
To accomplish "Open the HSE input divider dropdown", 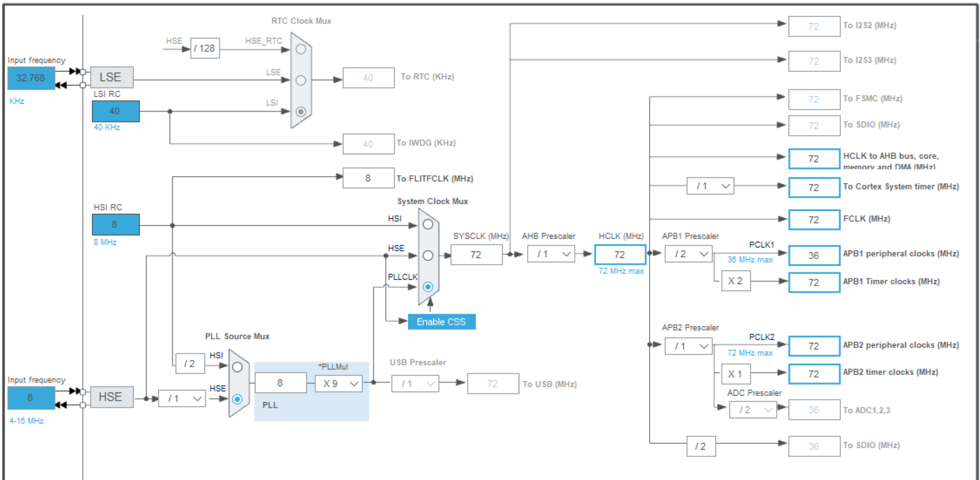I will (x=182, y=397).
